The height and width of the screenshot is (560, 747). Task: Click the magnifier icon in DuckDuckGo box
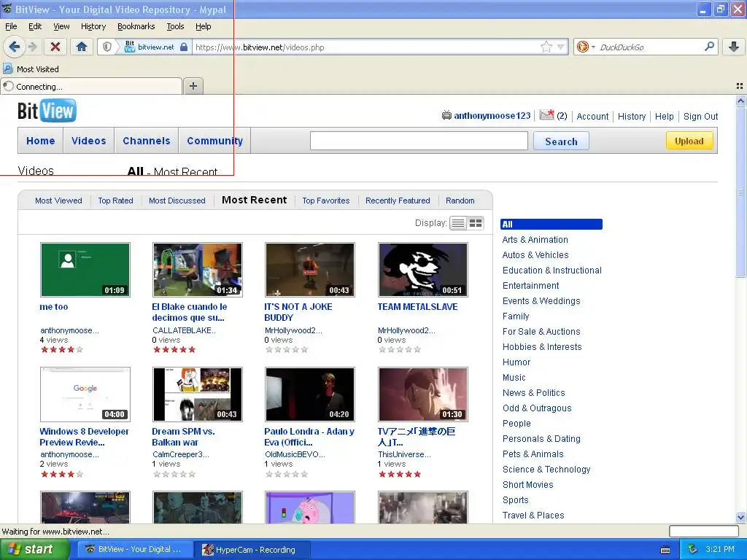point(709,46)
